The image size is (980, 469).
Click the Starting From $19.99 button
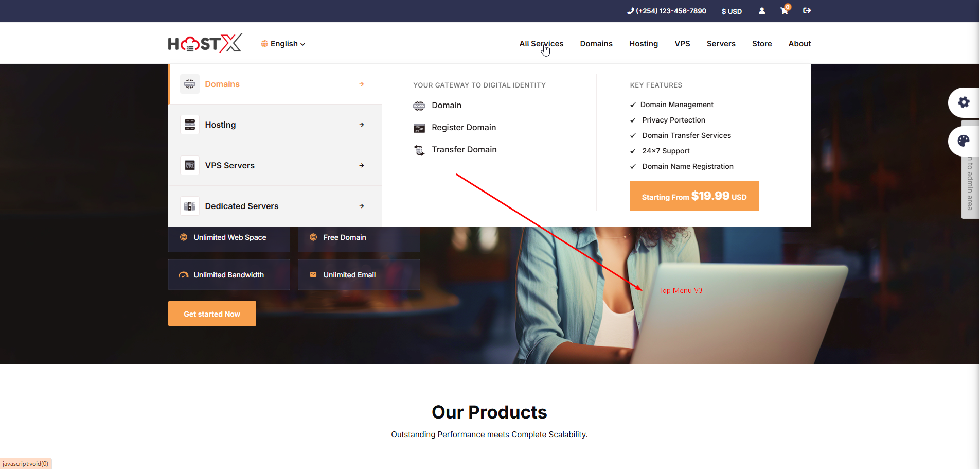click(x=694, y=196)
